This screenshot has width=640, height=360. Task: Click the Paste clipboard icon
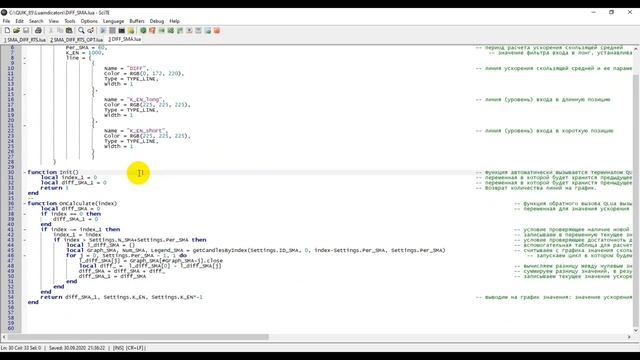(69, 31)
